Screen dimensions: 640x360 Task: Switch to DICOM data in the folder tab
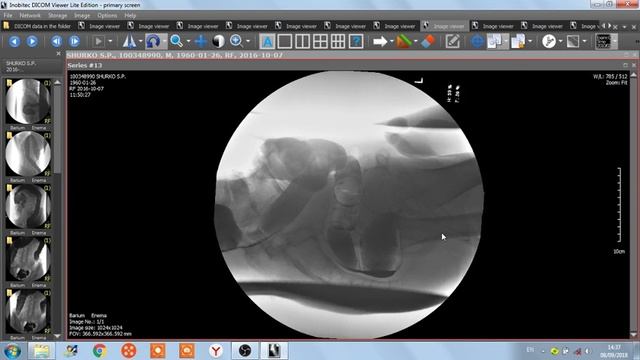point(37,26)
